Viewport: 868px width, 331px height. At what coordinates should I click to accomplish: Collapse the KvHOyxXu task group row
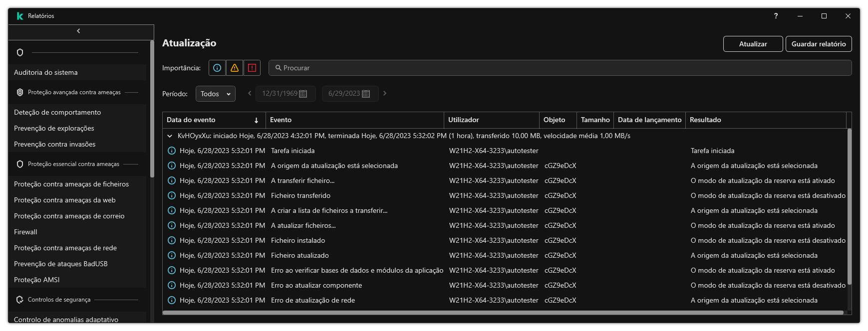(x=170, y=136)
